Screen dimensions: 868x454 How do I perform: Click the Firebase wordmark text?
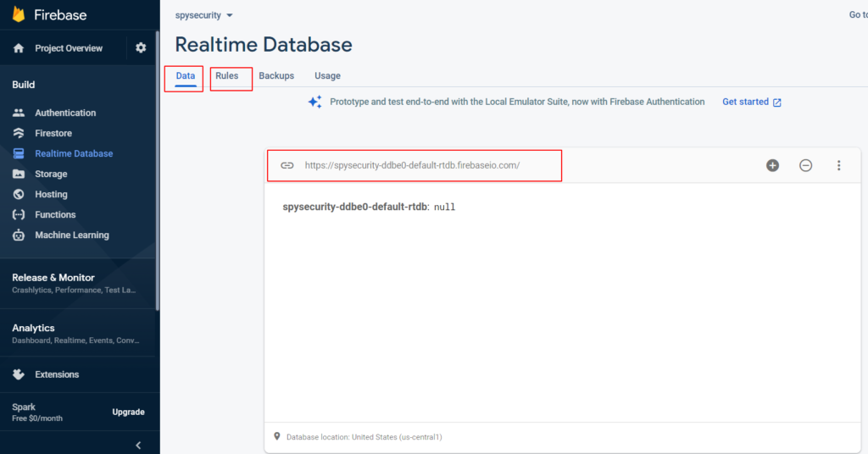click(x=60, y=15)
